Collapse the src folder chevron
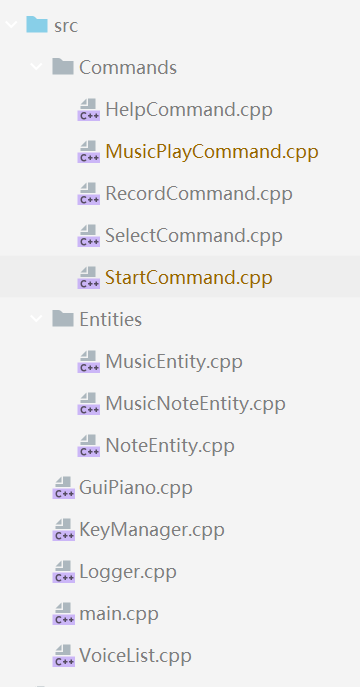360x687 pixels. pos(11,25)
